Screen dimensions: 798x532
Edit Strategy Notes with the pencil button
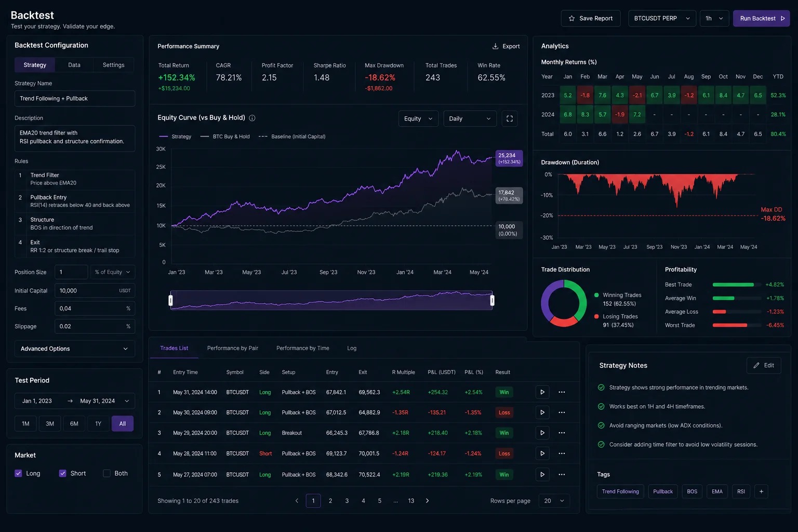click(764, 365)
